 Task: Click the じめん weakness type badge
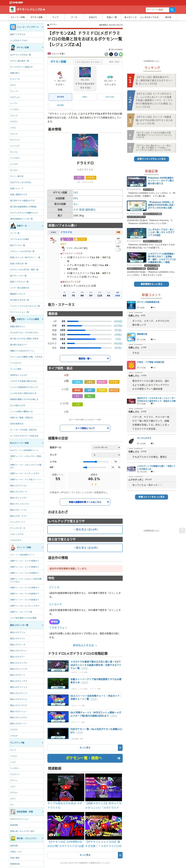point(90,382)
